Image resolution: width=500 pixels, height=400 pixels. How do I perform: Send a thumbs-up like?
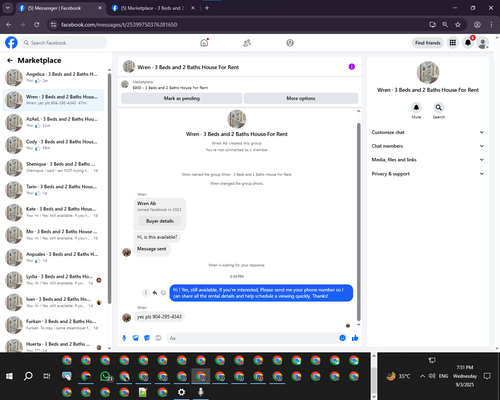point(355,338)
